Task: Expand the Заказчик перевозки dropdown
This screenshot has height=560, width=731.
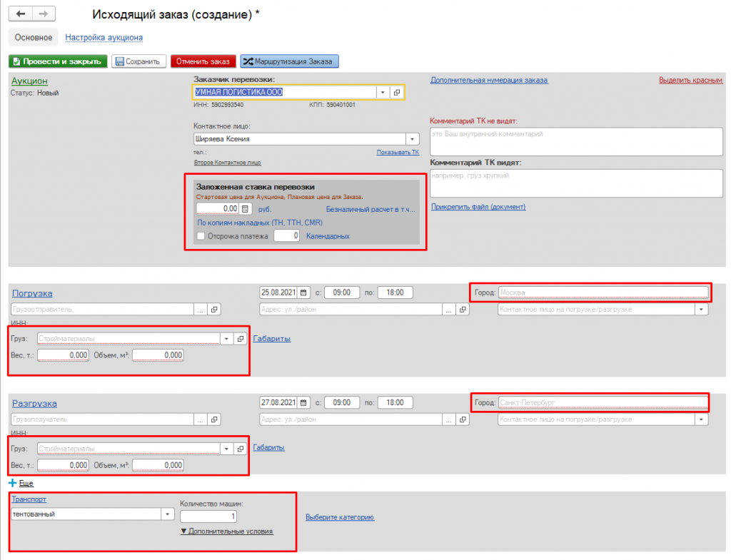Action: coord(383,92)
